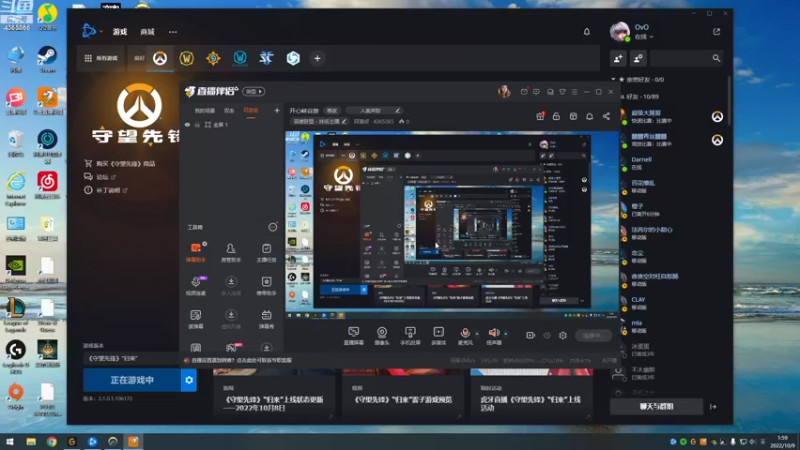800x450 pixels.
Task: Toggle the preview eye next to settings gear
Action: (x=547, y=335)
